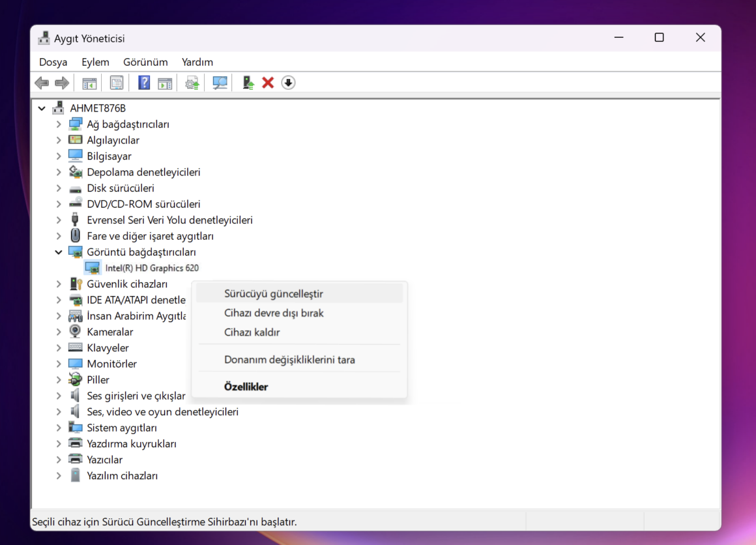The height and width of the screenshot is (545, 756).
Task: Select the Kameralar tree label
Action: tap(110, 332)
